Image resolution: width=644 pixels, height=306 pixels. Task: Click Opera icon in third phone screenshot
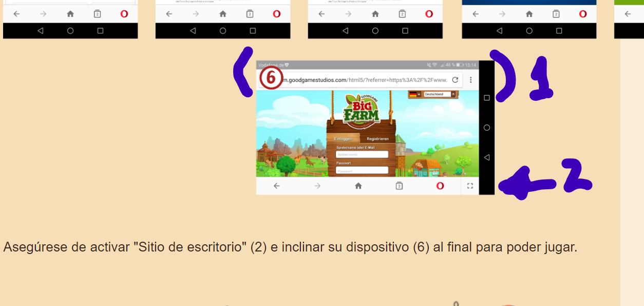pos(429,14)
